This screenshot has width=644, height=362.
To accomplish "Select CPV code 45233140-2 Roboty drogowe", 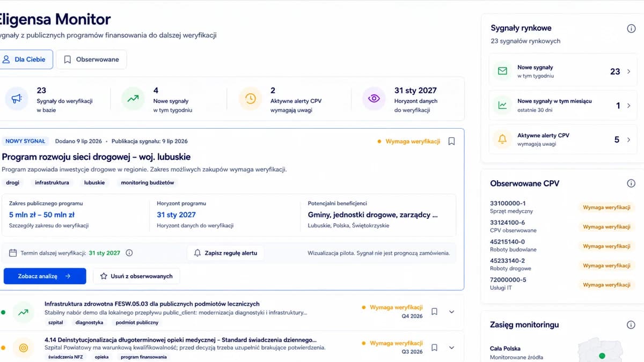I will (510, 265).
